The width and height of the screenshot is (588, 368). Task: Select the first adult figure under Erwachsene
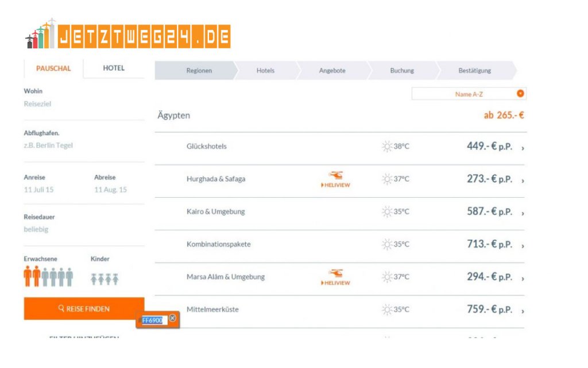(x=28, y=277)
